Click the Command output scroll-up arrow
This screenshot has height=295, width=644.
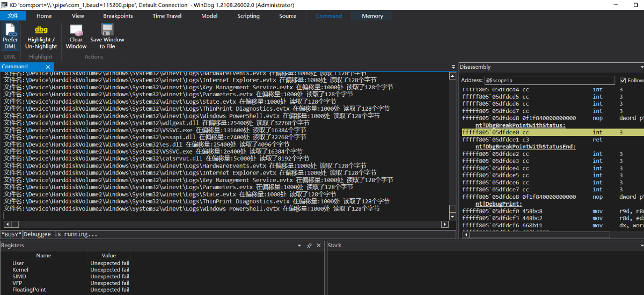click(452, 75)
